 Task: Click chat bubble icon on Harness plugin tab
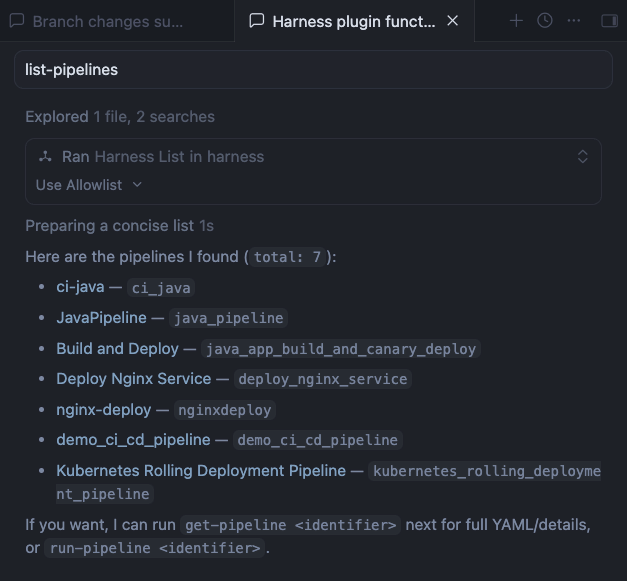click(x=257, y=21)
